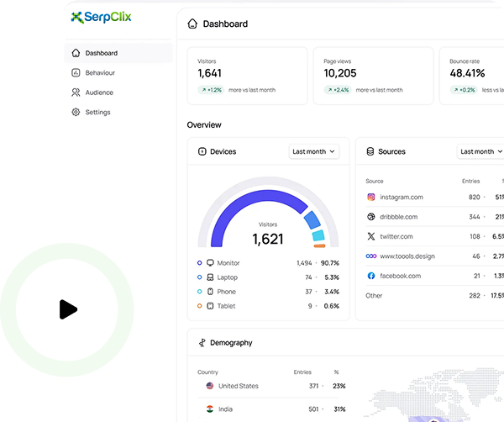
Task: Click the Country column header
Action: coord(207,372)
